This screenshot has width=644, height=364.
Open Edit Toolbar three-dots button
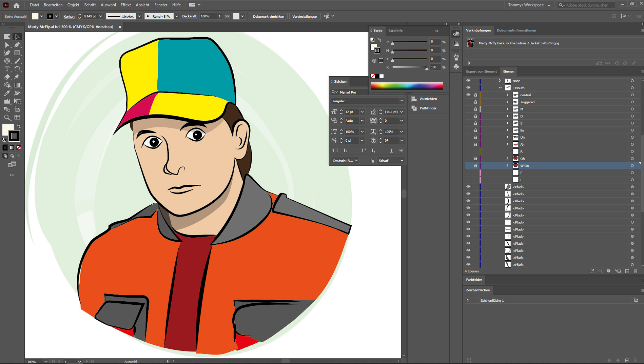[x=12, y=175]
